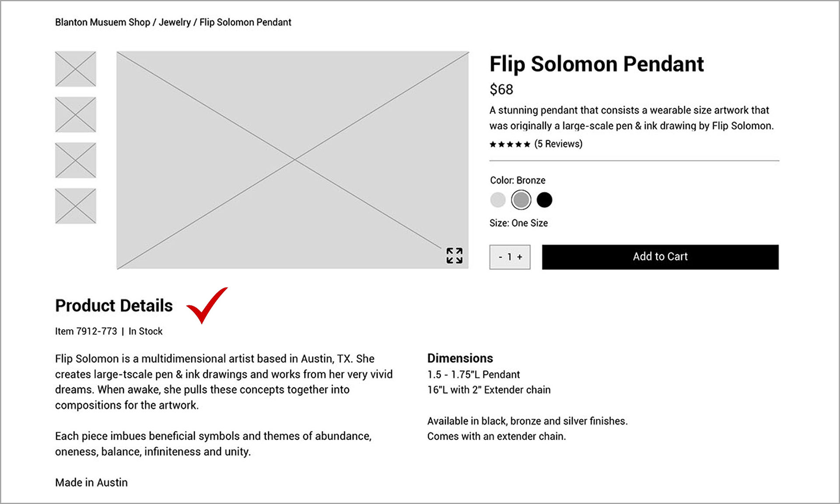Image resolution: width=840 pixels, height=504 pixels.
Task: Select the first product thumbnail
Action: 75,69
